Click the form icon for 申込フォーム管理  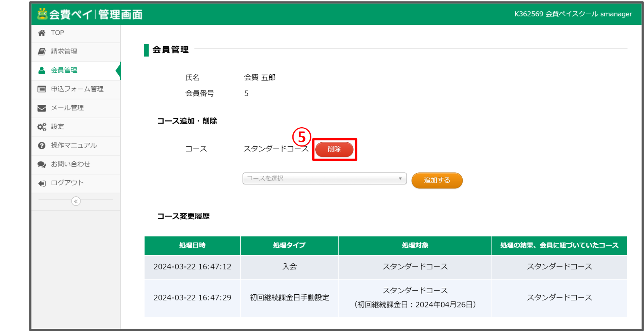tap(42, 89)
